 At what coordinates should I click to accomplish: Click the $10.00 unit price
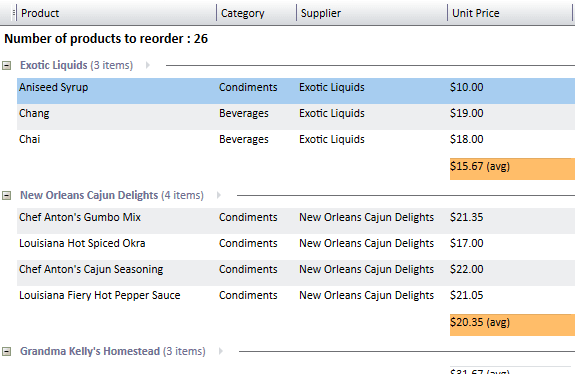pyautogui.click(x=467, y=87)
